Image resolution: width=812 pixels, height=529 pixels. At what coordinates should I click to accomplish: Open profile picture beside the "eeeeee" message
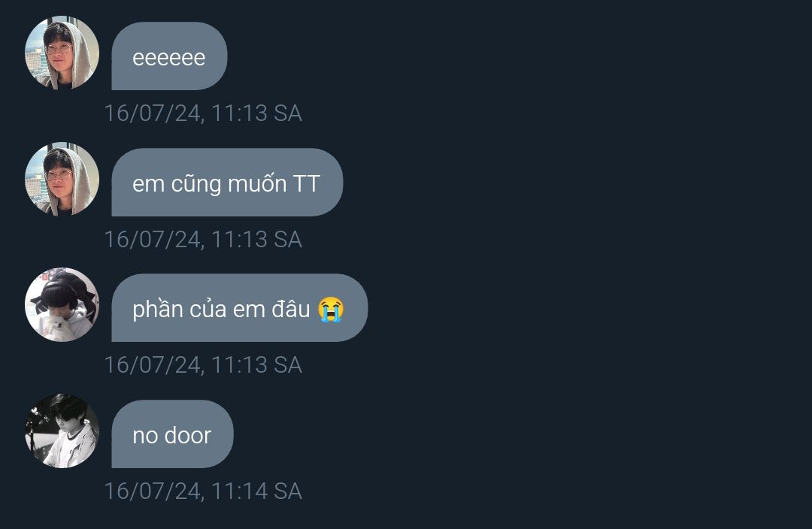click(62, 53)
